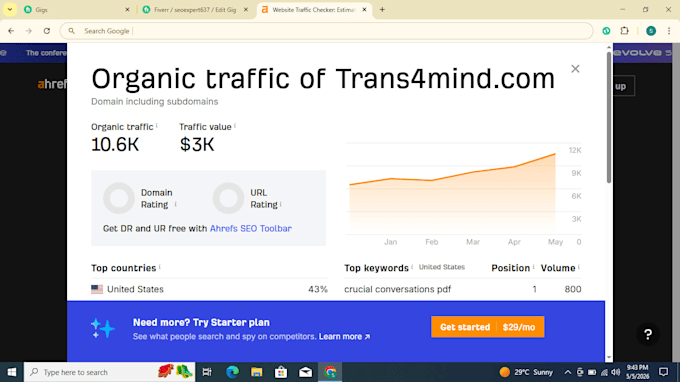Open the Chrome extensions puzzle icon

tap(624, 31)
